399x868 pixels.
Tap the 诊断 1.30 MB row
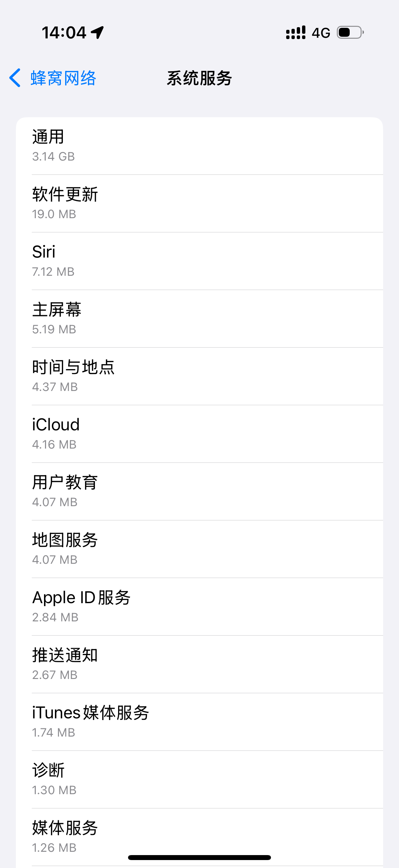(199, 780)
